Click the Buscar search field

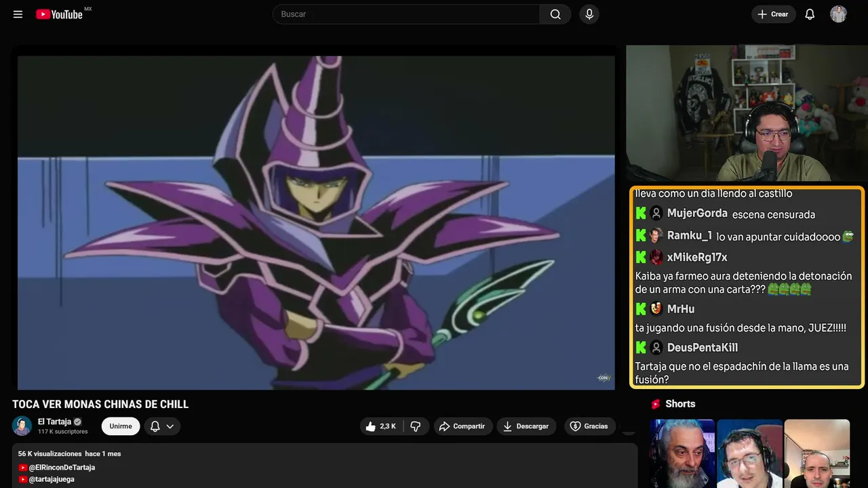coord(406,14)
